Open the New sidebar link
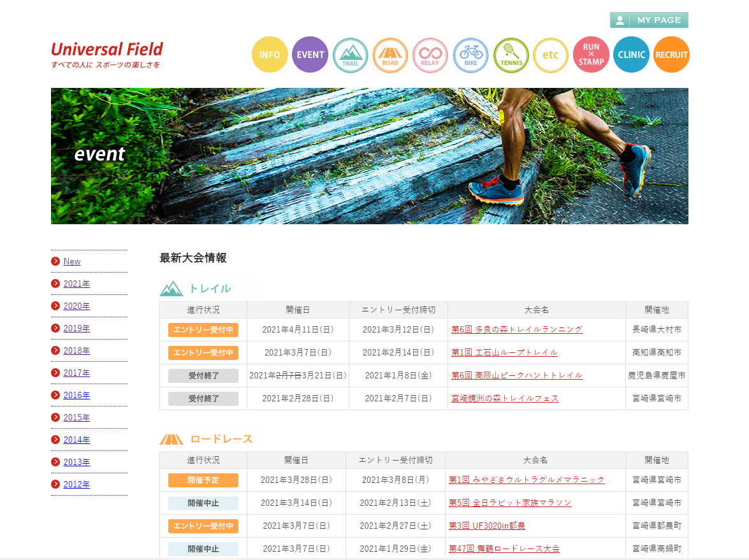This screenshot has width=749, height=560. (x=72, y=262)
